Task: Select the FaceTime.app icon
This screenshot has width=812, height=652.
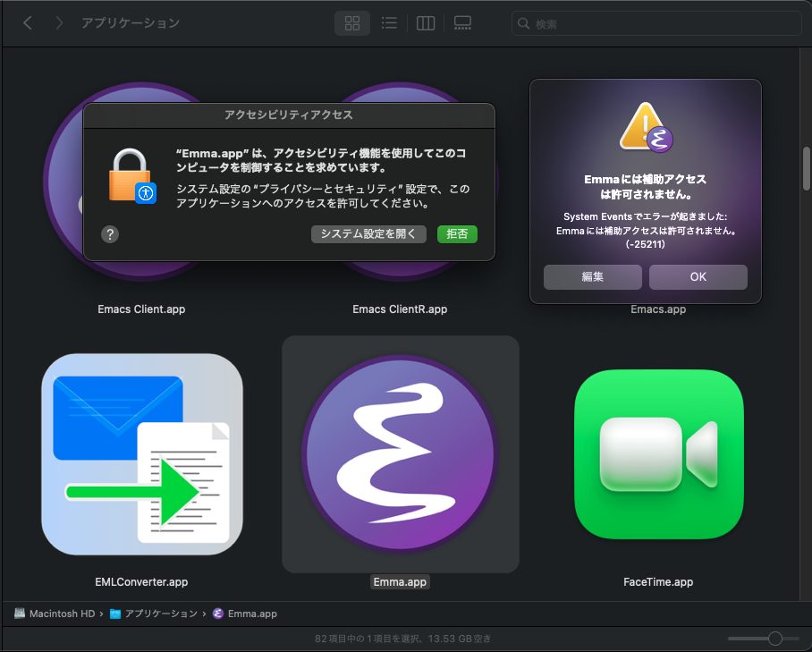Action: pyautogui.click(x=659, y=454)
